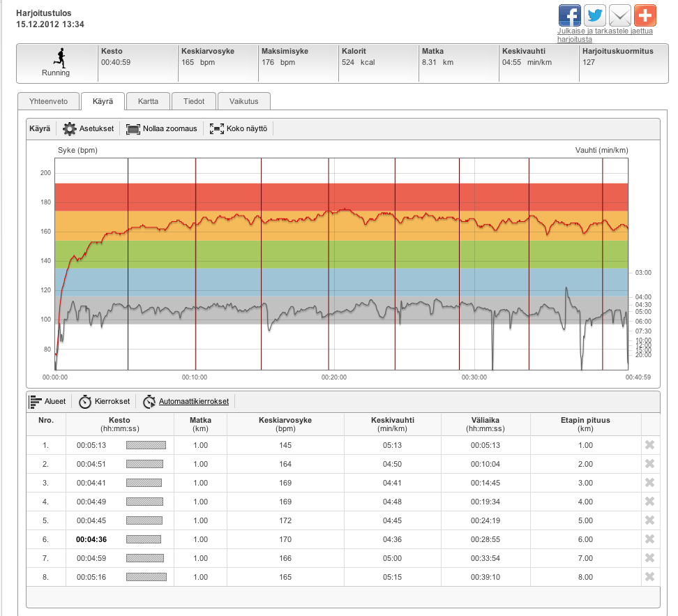Click the Matka 8.31 km summary value
Image resolution: width=678 pixels, height=616 pixels.
pos(437,62)
